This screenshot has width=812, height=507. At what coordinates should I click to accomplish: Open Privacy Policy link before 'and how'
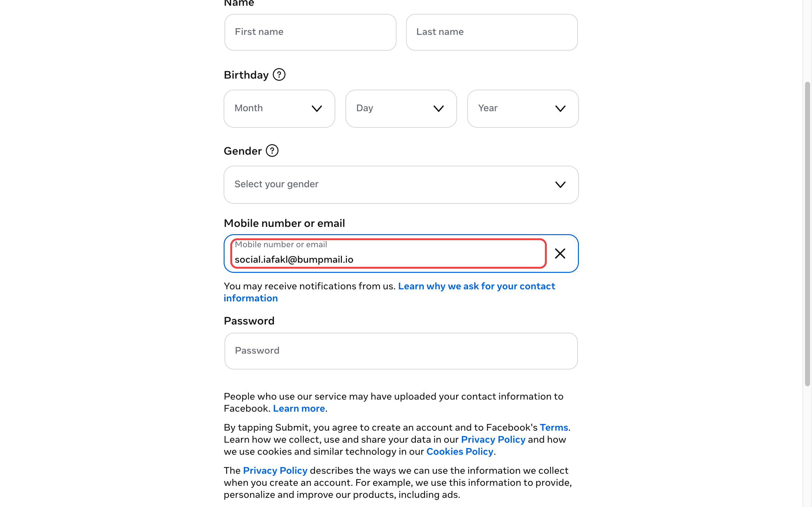coord(493,440)
